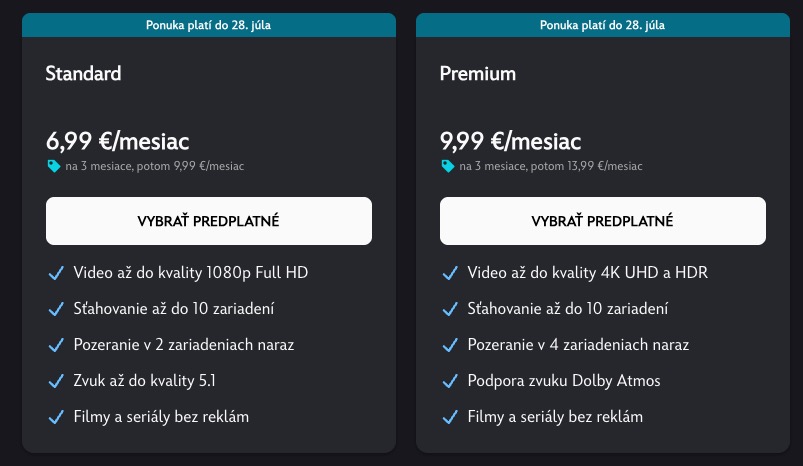Click Premium offer banner Ponuka platí do 28. júla
Image resolution: width=803 pixels, height=466 pixels.
click(603, 25)
